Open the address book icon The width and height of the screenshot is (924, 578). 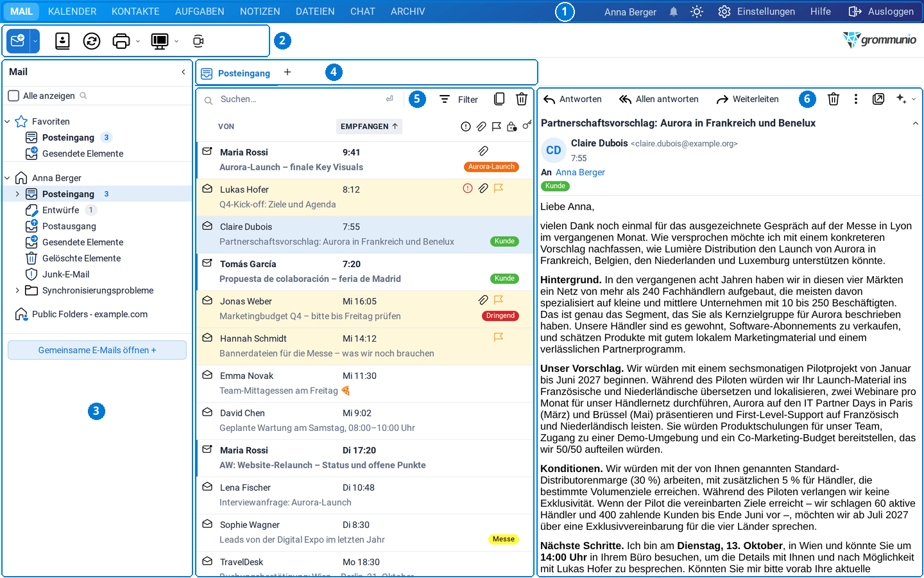[x=62, y=41]
